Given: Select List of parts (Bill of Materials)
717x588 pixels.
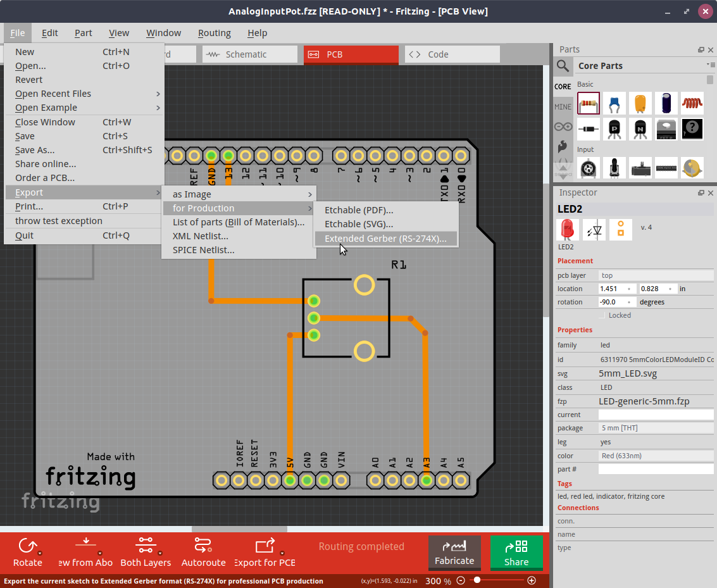Looking at the screenshot, I should point(239,222).
